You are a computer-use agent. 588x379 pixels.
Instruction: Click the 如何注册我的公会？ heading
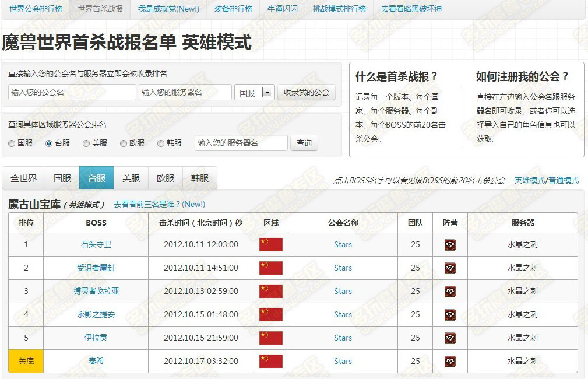point(522,76)
